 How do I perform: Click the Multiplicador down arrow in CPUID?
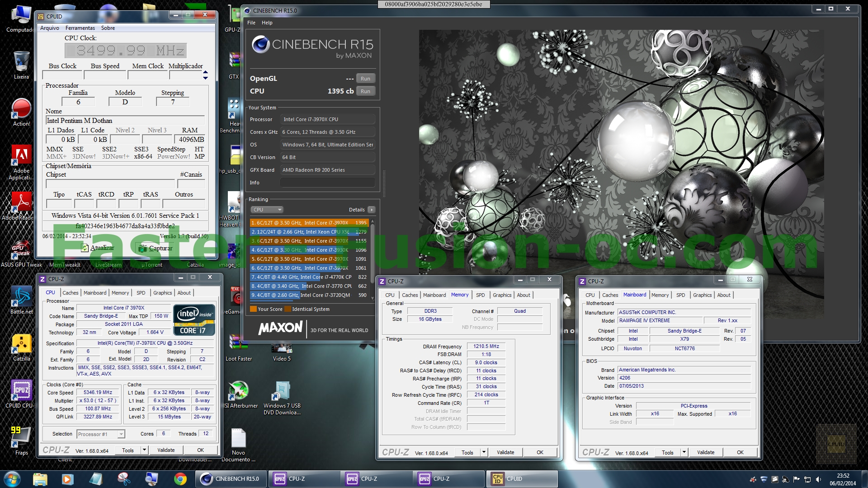[205, 78]
